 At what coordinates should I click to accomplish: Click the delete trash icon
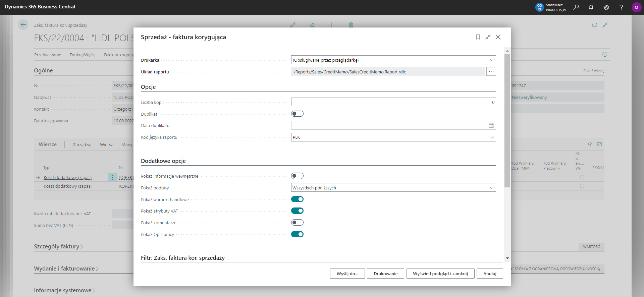[x=351, y=25]
